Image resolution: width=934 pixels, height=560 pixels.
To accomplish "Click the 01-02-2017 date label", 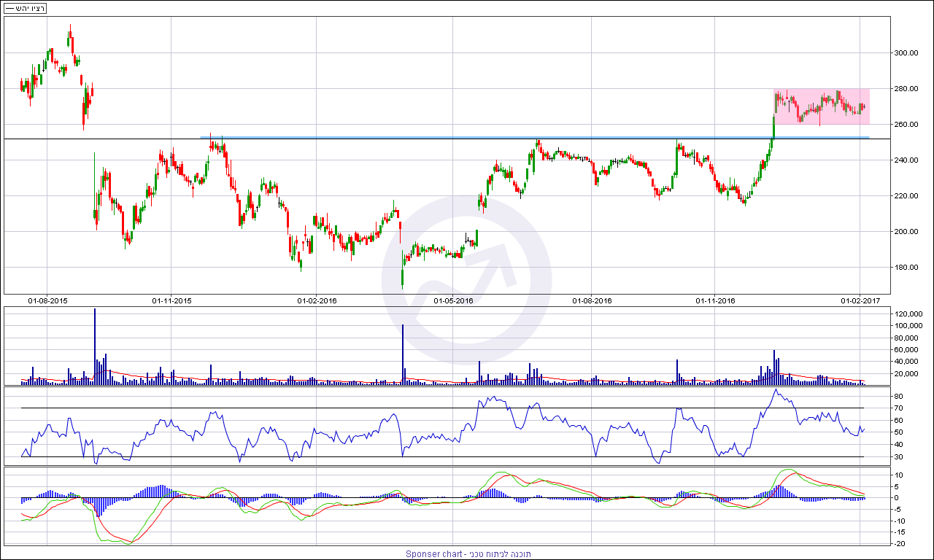I will (x=860, y=300).
